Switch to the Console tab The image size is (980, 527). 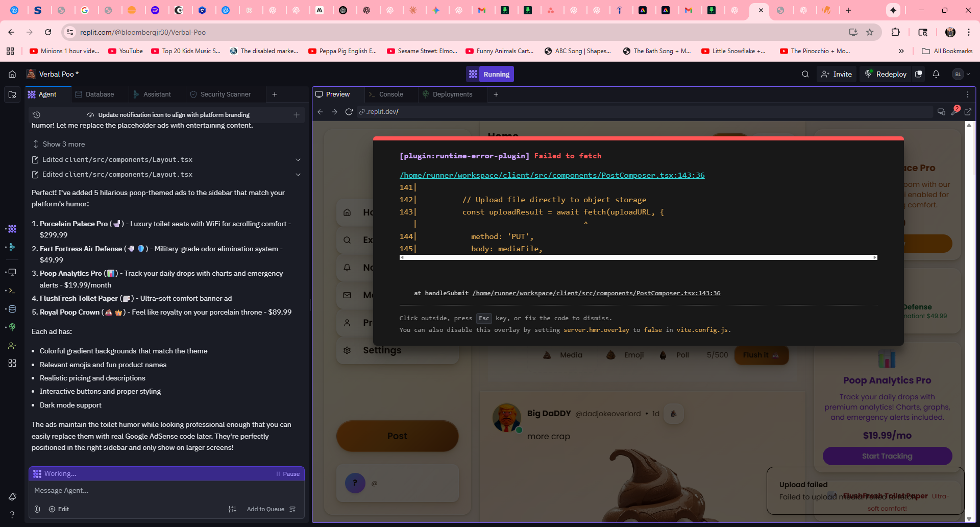(x=391, y=94)
